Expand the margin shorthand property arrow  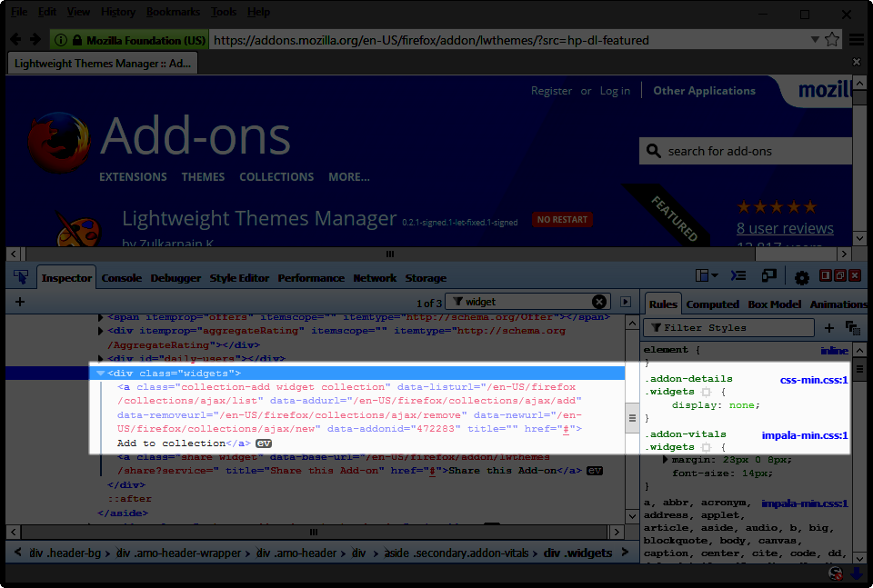666,460
